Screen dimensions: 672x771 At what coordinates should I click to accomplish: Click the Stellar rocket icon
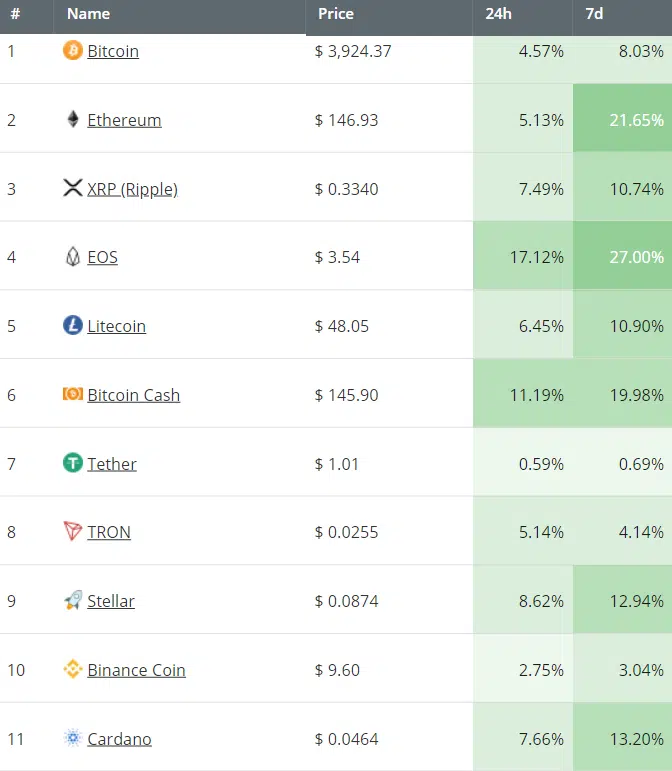[x=73, y=600]
